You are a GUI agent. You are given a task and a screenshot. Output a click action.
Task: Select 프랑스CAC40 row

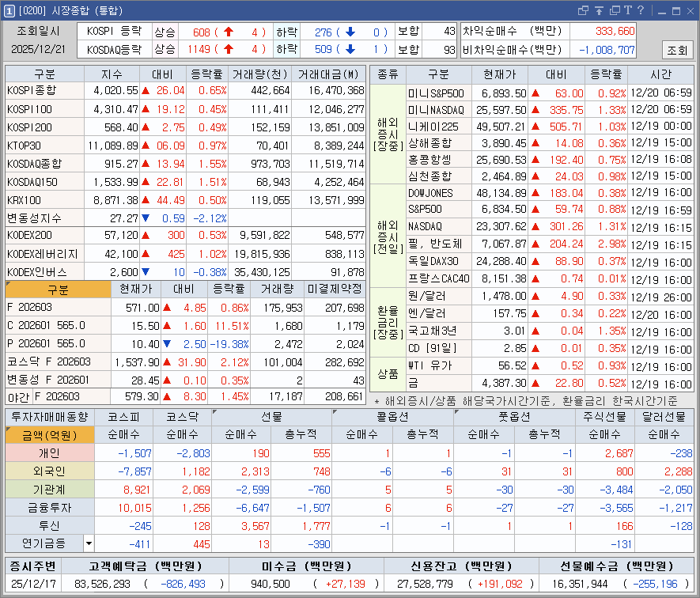[x=438, y=278]
